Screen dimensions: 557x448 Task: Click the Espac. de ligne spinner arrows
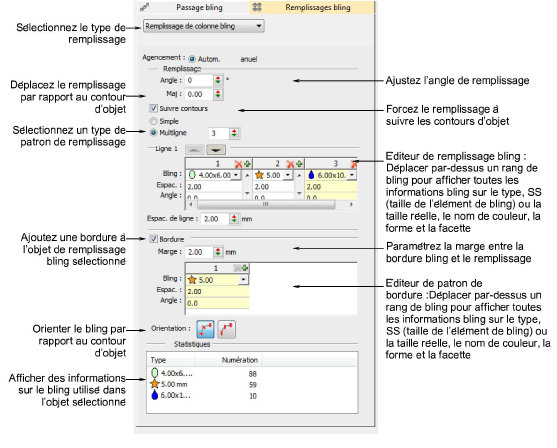pyautogui.click(x=234, y=219)
